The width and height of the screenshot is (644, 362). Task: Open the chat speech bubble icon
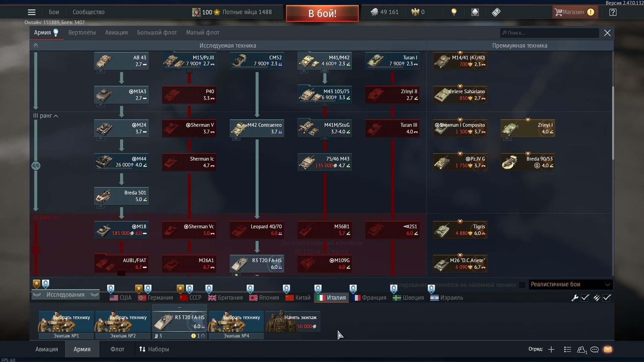coord(594,350)
